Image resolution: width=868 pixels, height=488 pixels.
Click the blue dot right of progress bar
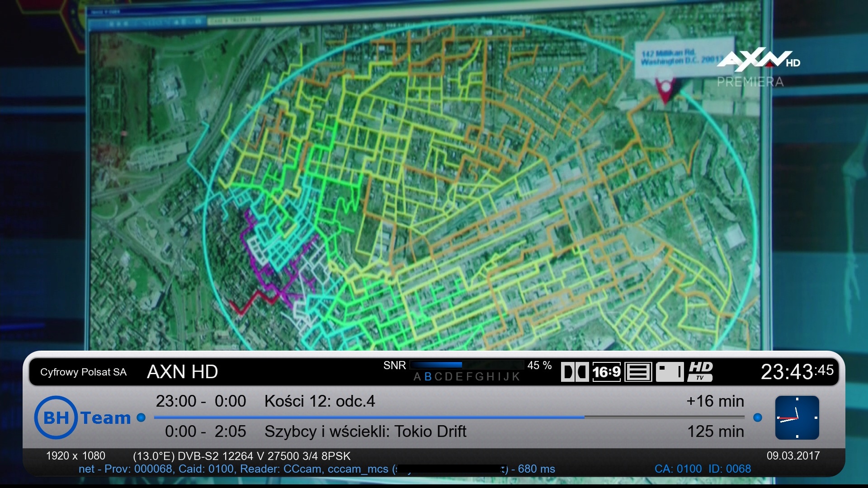click(x=758, y=418)
